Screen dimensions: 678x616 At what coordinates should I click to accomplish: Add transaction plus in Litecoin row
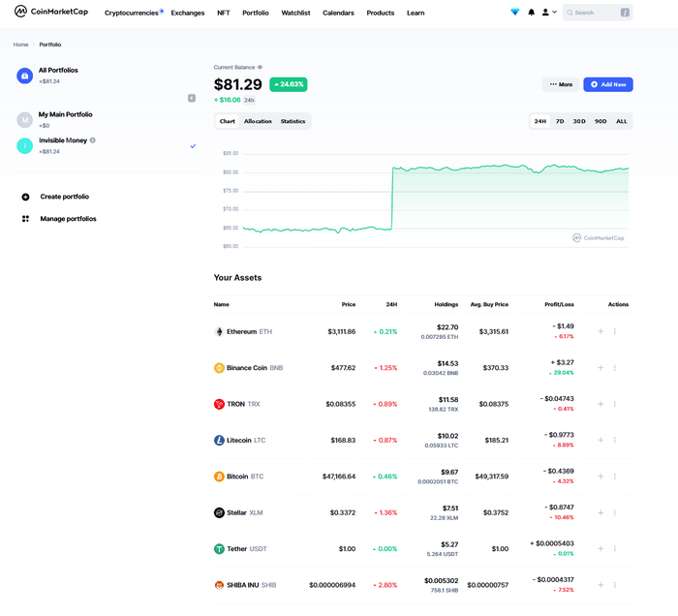point(601,440)
